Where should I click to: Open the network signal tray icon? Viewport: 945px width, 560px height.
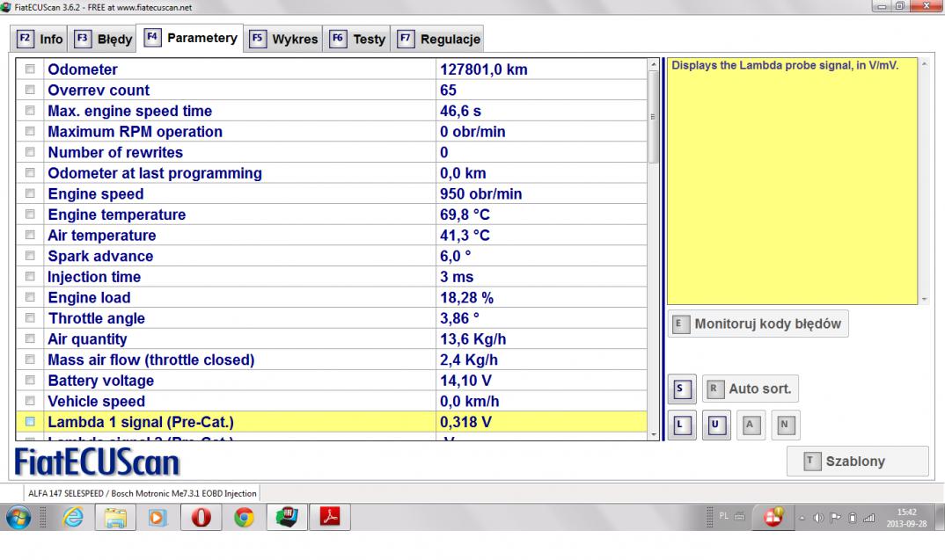click(869, 518)
